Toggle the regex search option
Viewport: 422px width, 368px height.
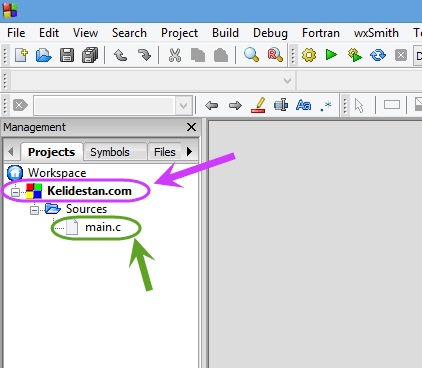326,106
